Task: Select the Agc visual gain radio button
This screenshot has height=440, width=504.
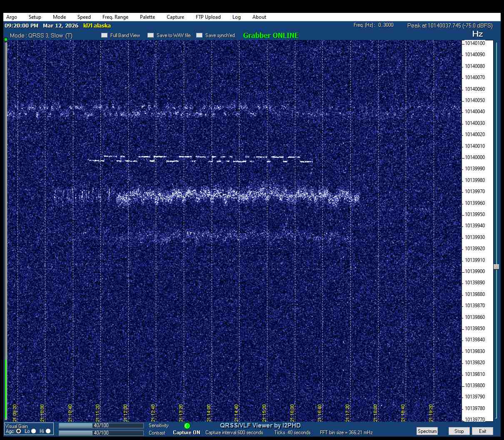Action: [19, 431]
